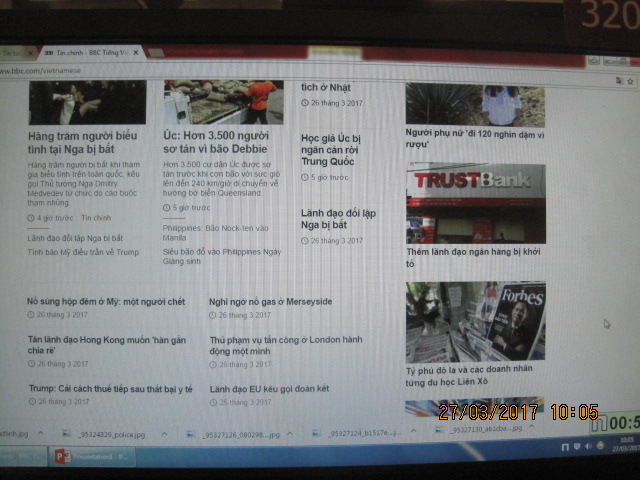Image resolution: width=640 pixels, height=480 pixels.
Task: Open headline Hàng trăm người biểu tình tại Nga
Action: coord(82,142)
